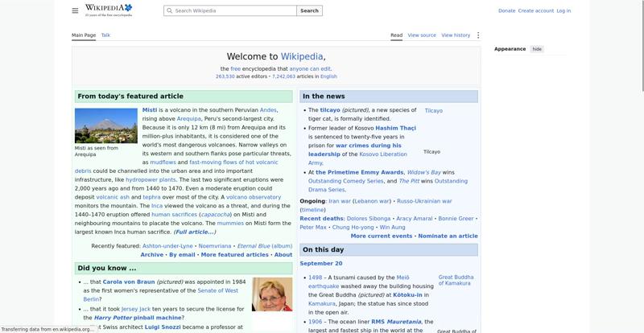Click the Archive link
The height and width of the screenshot is (333, 644).
click(x=152, y=254)
